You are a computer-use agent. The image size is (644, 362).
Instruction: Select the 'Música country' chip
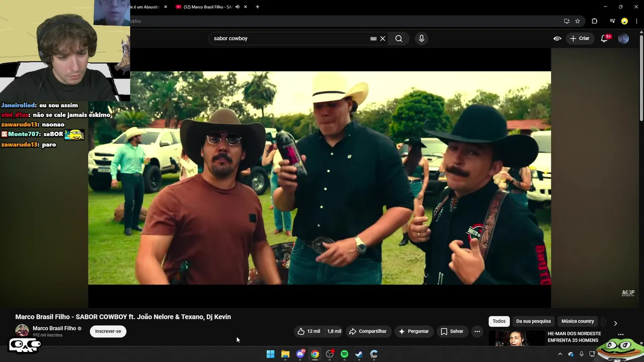pyautogui.click(x=578, y=321)
